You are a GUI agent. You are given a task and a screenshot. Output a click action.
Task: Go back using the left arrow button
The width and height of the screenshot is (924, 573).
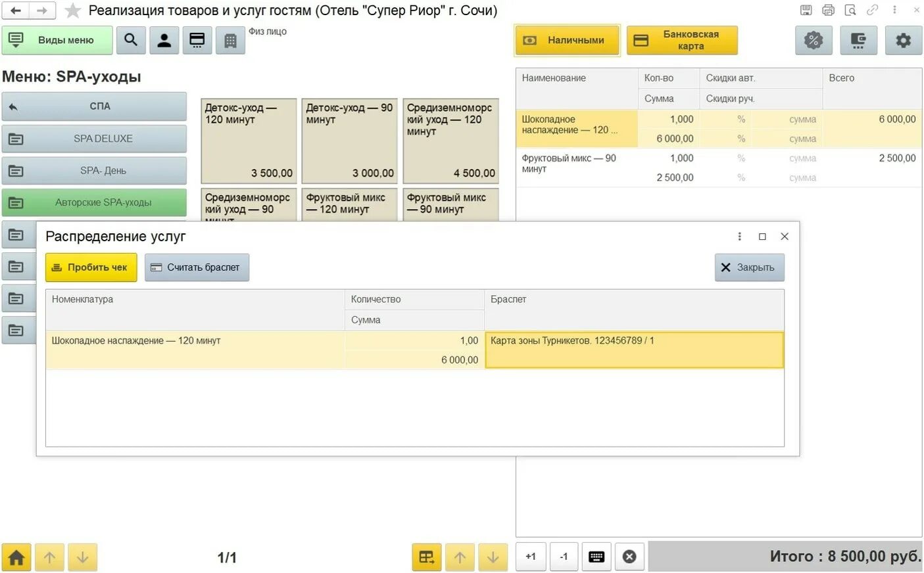point(16,11)
